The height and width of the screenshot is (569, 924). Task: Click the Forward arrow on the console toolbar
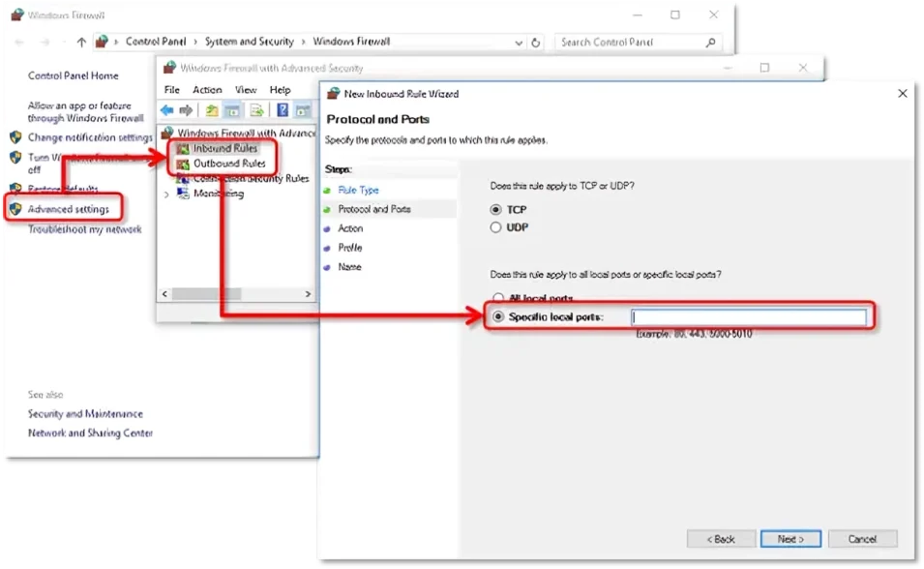[185, 109]
